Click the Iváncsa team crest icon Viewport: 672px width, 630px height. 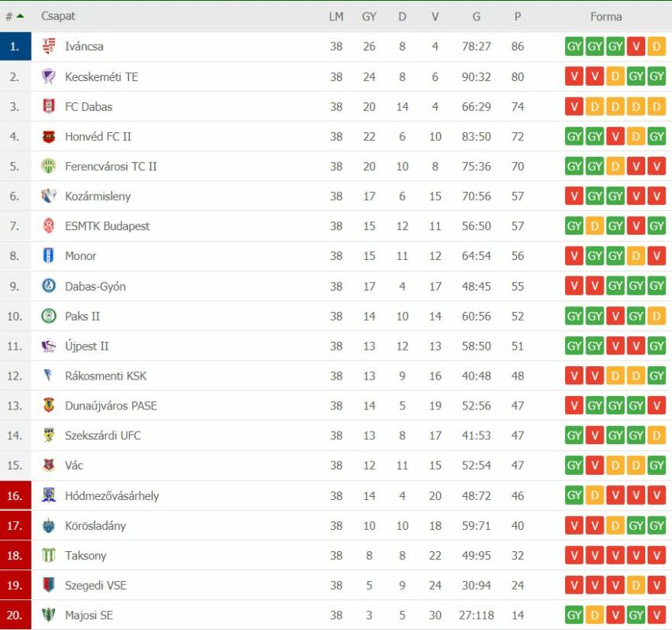49,46
